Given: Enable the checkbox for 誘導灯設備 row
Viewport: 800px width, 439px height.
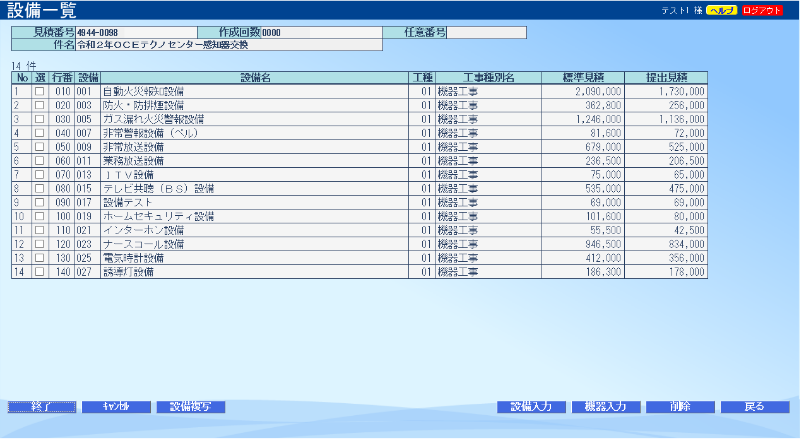Looking at the screenshot, I should [40, 271].
